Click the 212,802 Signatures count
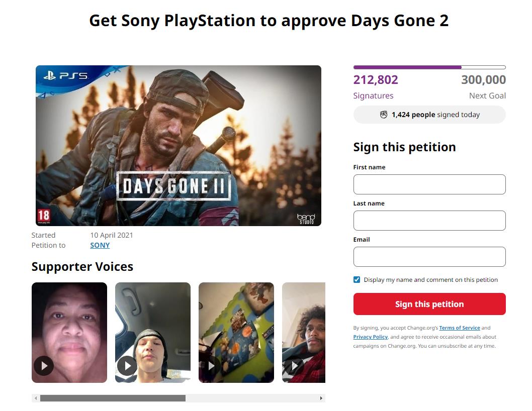This screenshot has width=532, height=411. 376,80
